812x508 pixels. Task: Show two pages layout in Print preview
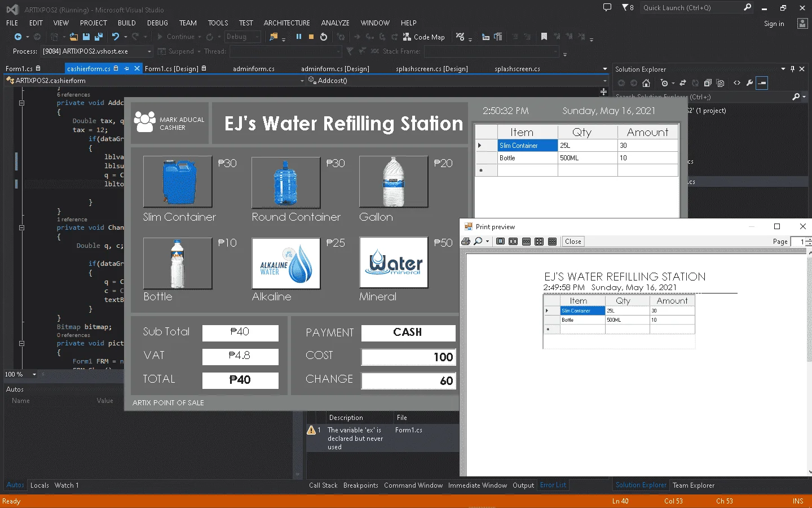513,242
